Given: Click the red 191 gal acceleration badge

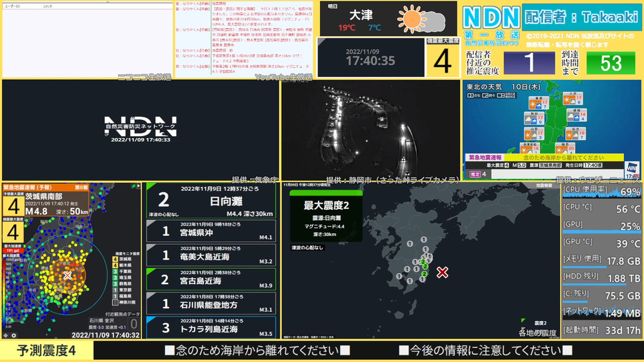Looking at the screenshot, I should 13,250.
